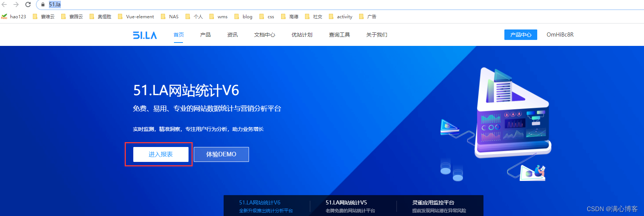644x216 pixels.
Task: Open the Vue-element bookmark folder
Action: [136, 16]
